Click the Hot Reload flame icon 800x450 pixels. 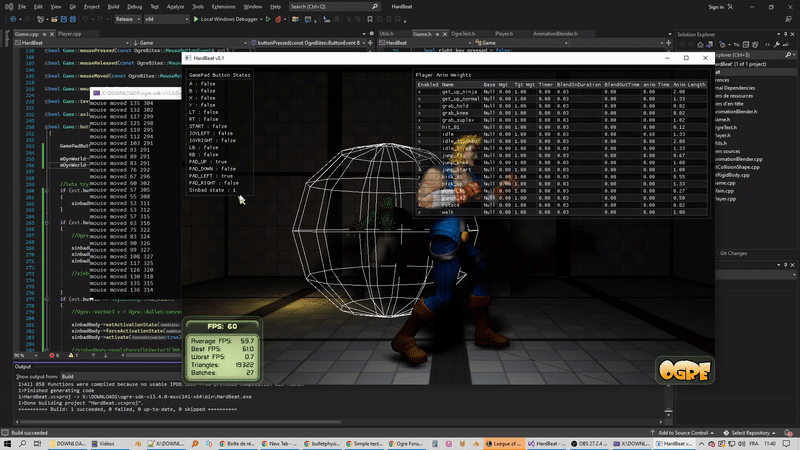[x=278, y=19]
